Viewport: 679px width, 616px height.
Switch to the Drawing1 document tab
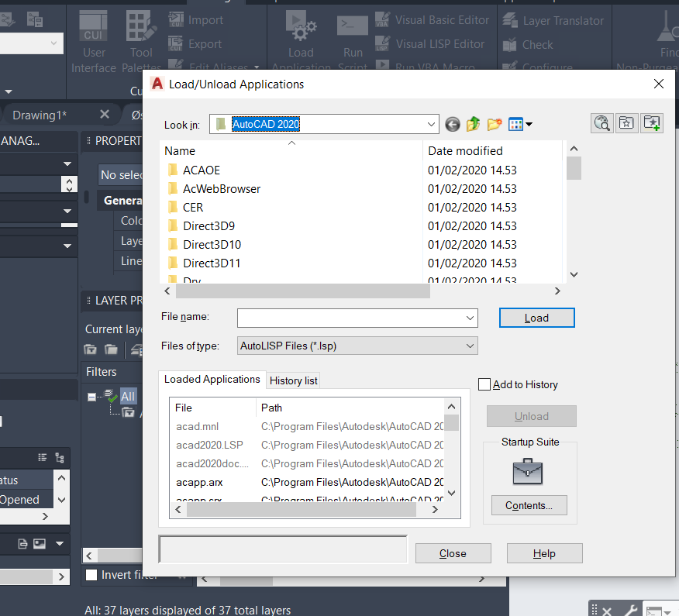40,115
